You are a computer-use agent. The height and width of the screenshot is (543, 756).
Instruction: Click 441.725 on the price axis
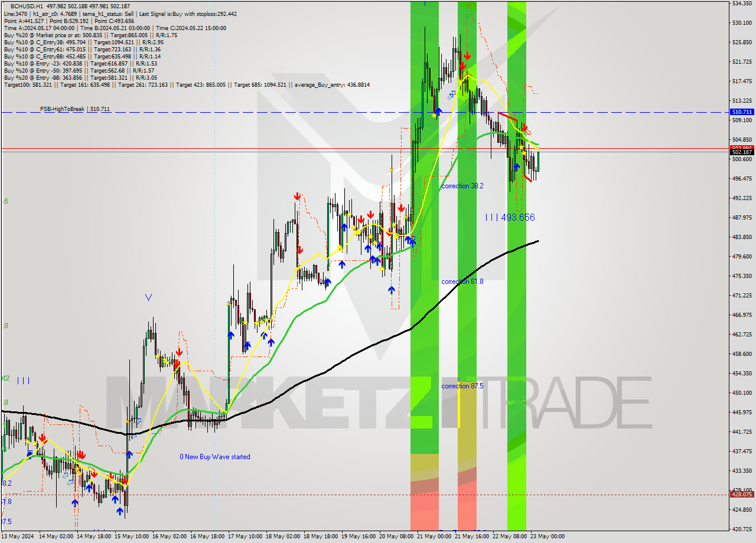click(x=742, y=431)
